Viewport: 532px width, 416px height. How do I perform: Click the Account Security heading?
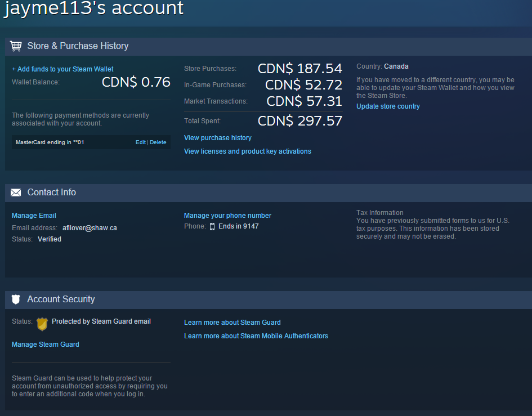[61, 299]
